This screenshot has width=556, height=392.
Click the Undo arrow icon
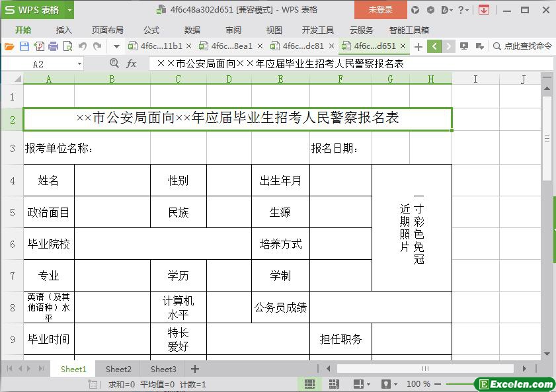(x=83, y=46)
